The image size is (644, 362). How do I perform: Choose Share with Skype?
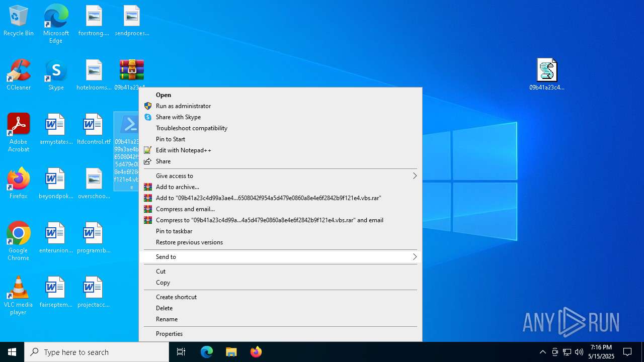pyautogui.click(x=280, y=117)
